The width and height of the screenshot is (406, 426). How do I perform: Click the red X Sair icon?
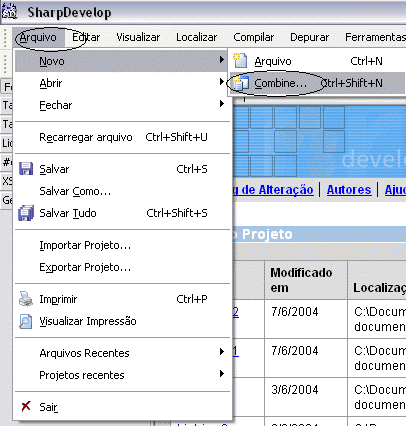click(26, 406)
